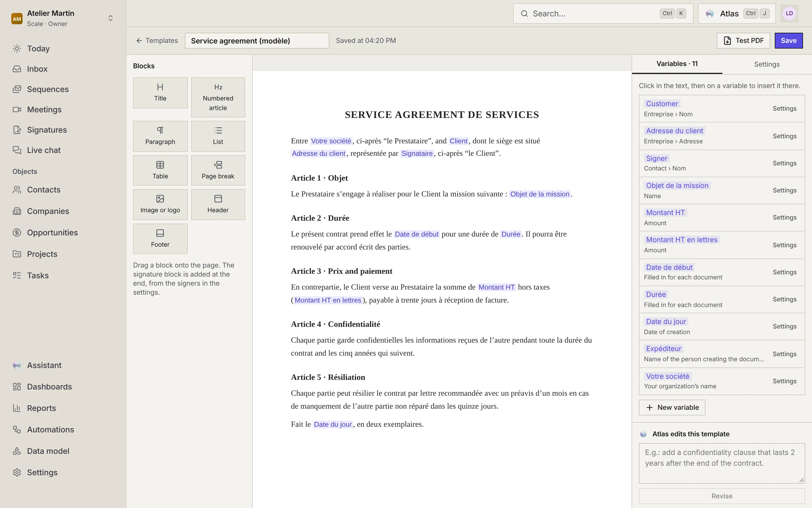This screenshot has height=508, width=812.
Task: Focus the template name field
Action: (257, 41)
